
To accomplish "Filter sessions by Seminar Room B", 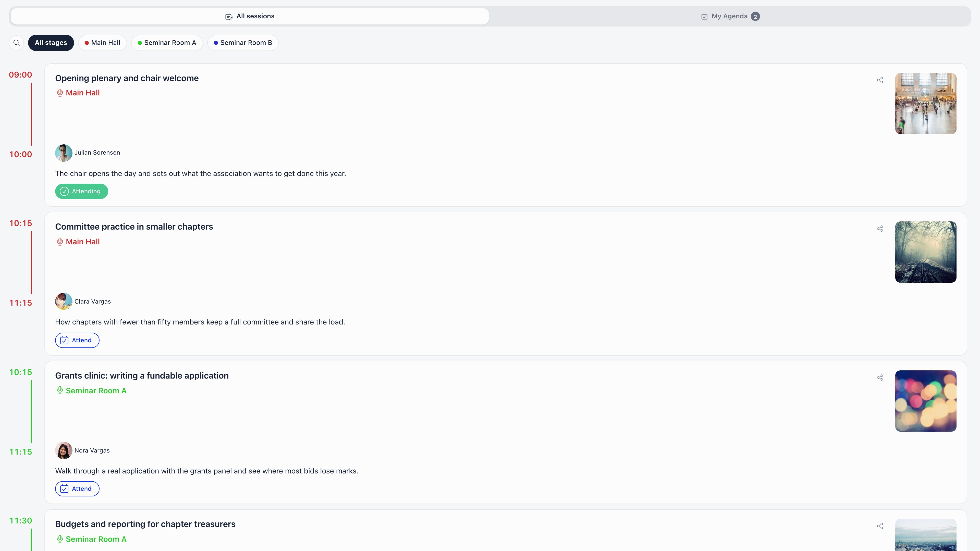I will pyautogui.click(x=243, y=43).
